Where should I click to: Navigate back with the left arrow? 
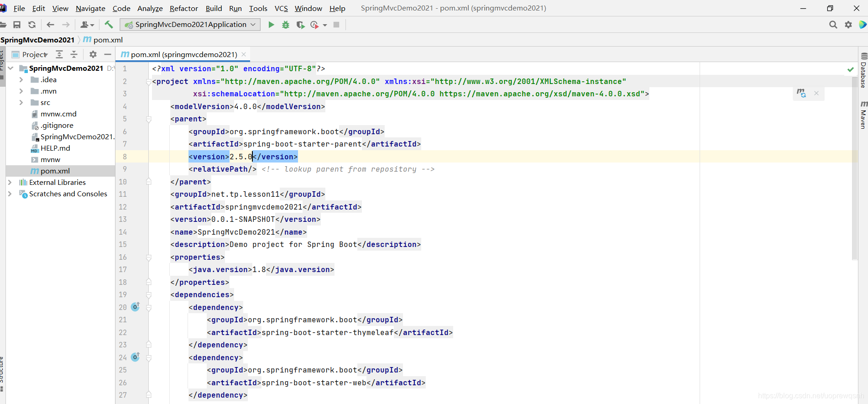click(x=50, y=25)
